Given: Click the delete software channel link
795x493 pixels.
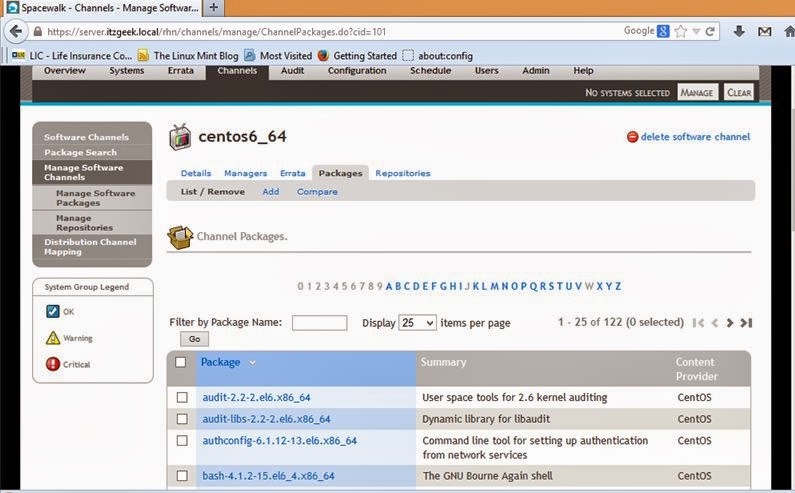Looking at the screenshot, I should (695, 137).
